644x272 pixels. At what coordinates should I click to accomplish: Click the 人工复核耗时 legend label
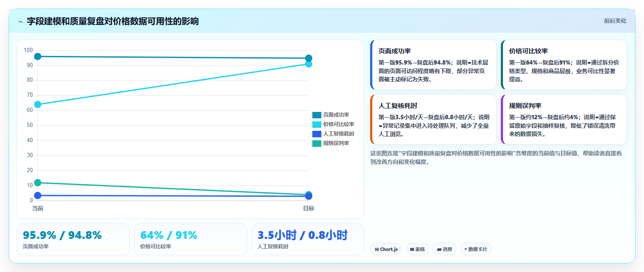339,134
